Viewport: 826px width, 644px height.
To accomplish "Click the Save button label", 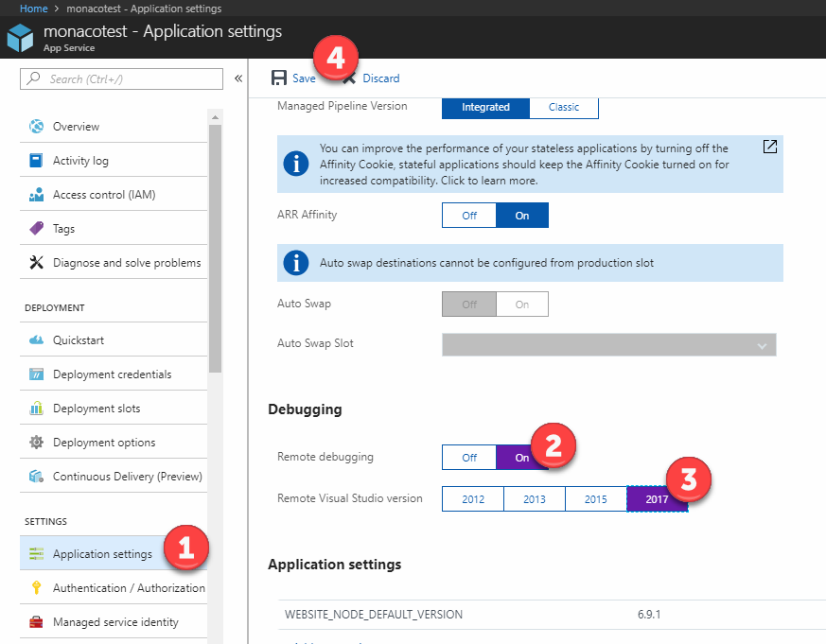I will click(304, 78).
